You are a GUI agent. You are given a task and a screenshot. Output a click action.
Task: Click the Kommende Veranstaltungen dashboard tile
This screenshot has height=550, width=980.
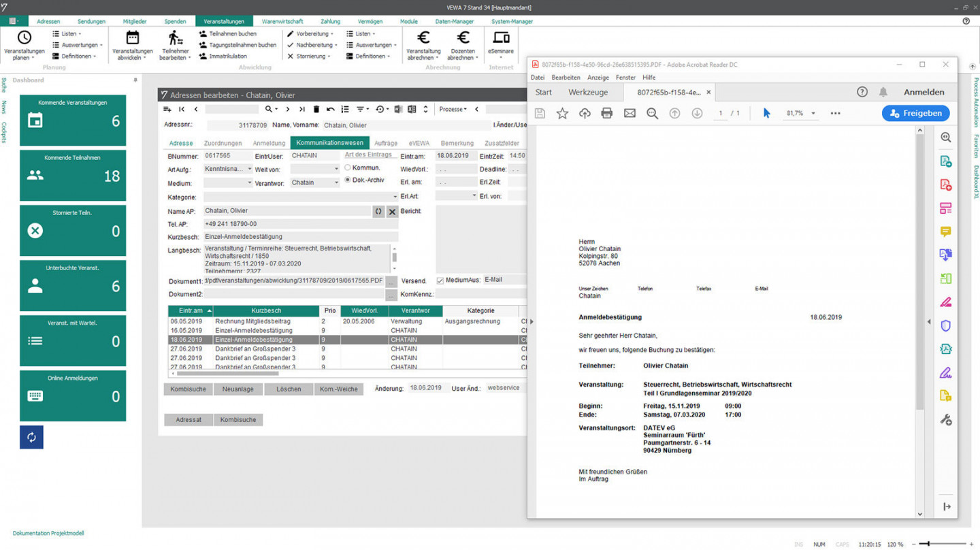(73, 120)
